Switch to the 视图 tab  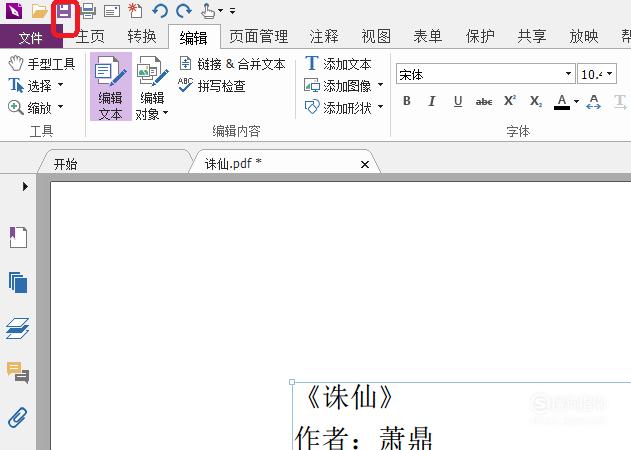tap(376, 37)
